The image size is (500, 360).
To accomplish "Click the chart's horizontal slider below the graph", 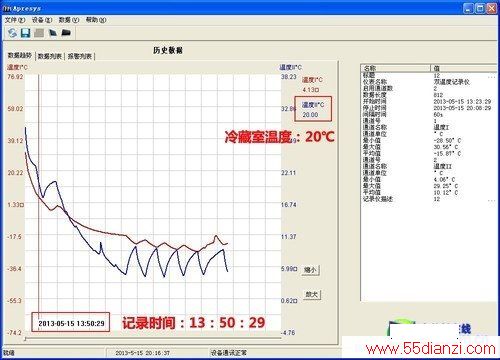I will point(153,339).
